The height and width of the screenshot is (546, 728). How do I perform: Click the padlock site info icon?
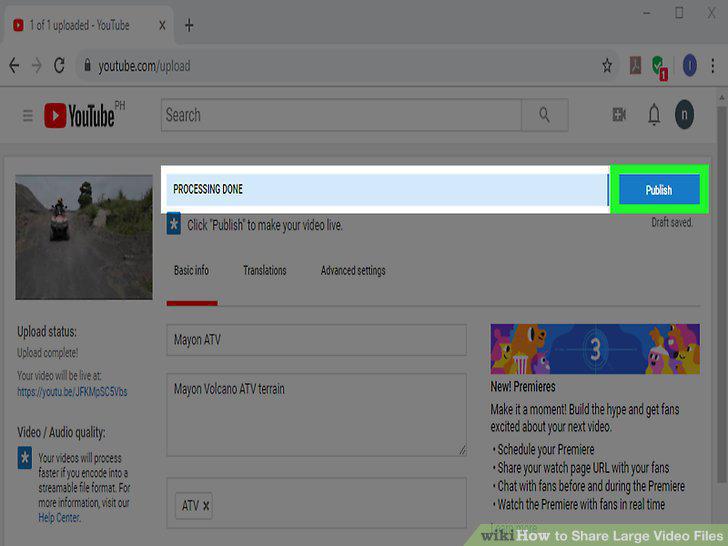pyautogui.click(x=87, y=65)
